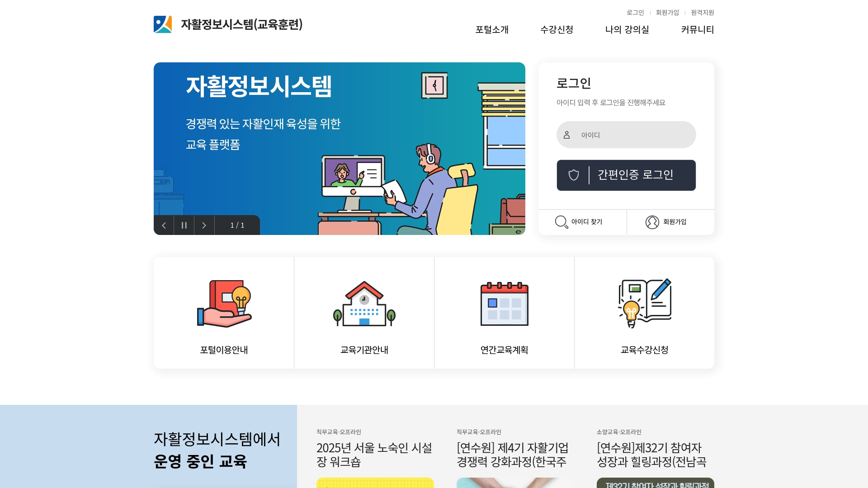Click the shield icon on 간편인증 로그인
The image size is (868, 488).
[574, 175]
